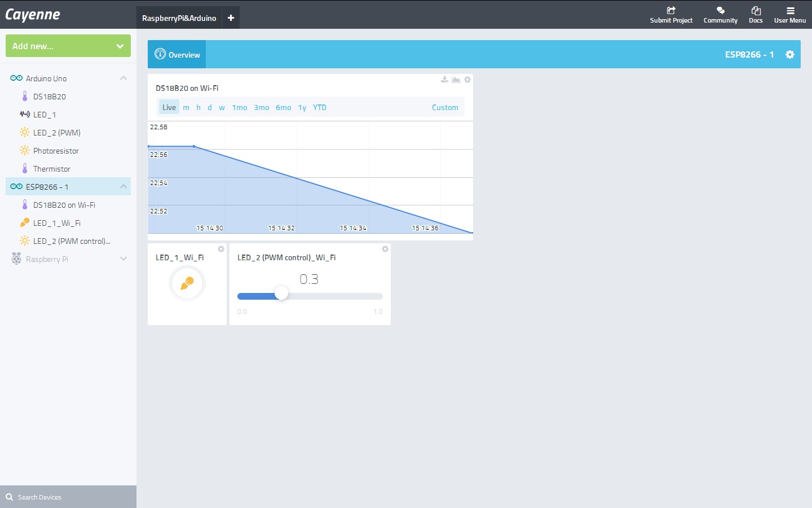Select minute (m) time range
The width and height of the screenshot is (812, 508).
186,107
